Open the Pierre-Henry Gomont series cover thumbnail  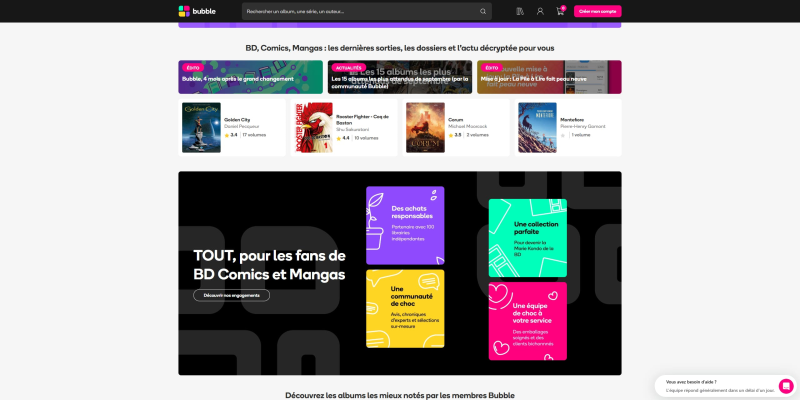click(x=537, y=128)
